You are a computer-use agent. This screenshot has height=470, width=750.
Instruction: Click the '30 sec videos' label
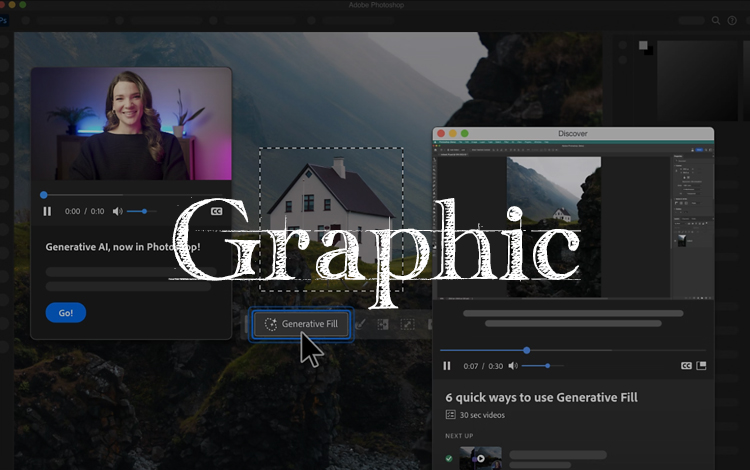(x=482, y=415)
